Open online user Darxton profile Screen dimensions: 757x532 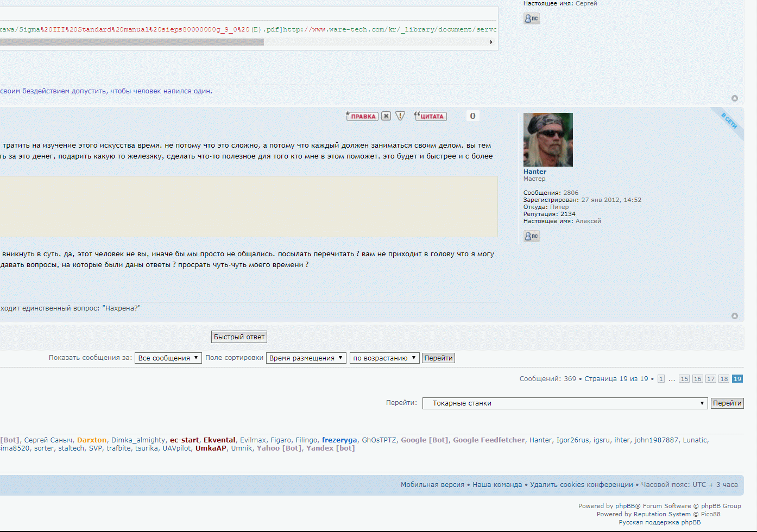coord(92,440)
